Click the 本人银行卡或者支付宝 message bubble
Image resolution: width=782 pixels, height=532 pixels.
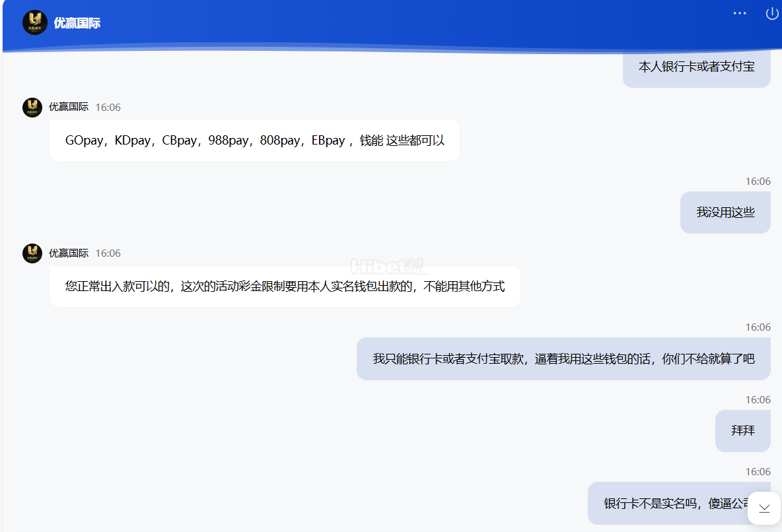[696, 67]
